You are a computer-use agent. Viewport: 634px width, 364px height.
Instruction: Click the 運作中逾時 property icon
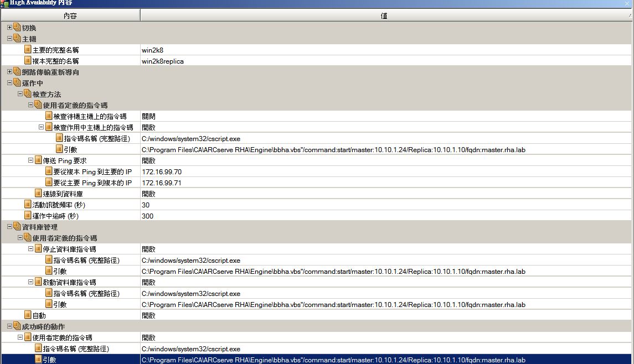click(x=28, y=215)
